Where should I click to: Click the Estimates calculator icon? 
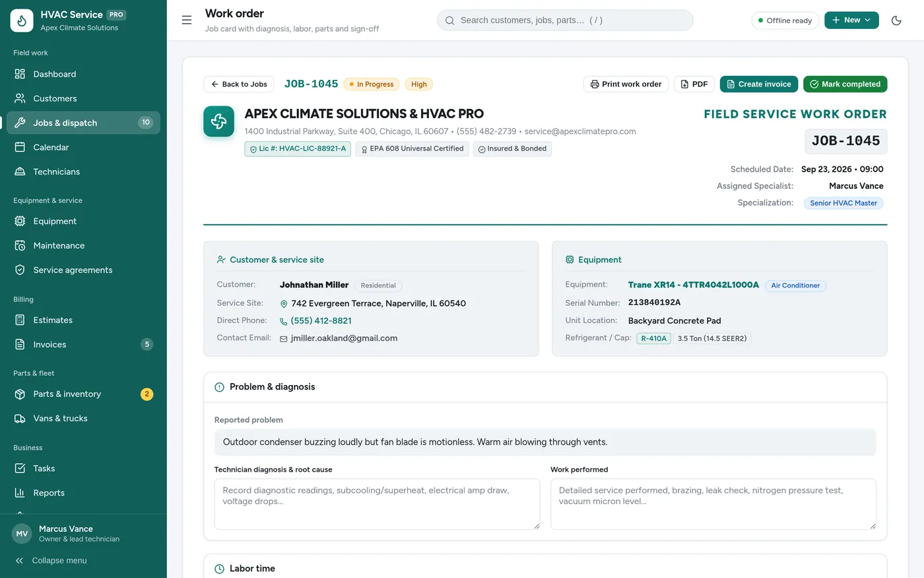pyautogui.click(x=20, y=320)
